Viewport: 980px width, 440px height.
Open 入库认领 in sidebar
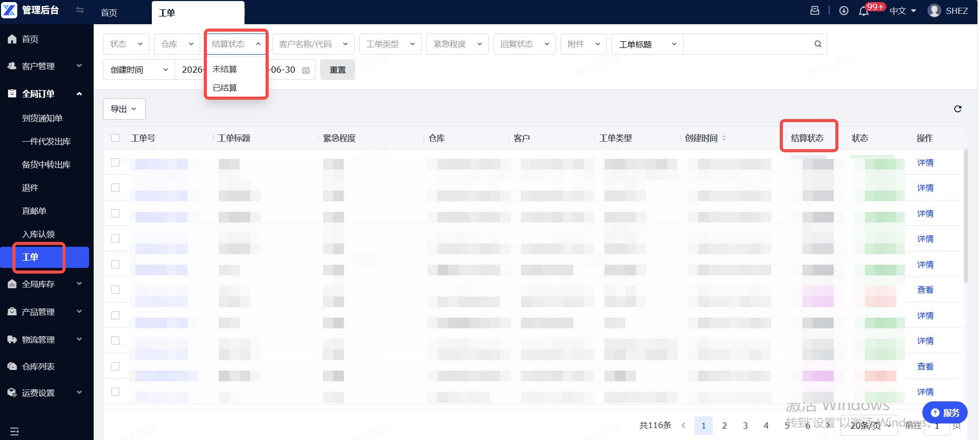click(38, 234)
